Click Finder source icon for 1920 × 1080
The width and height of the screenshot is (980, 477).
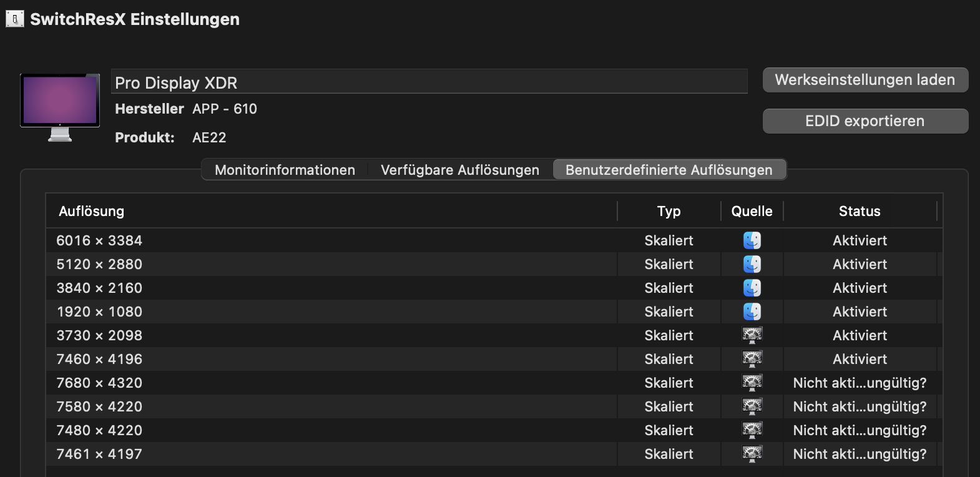coord(752,312)
